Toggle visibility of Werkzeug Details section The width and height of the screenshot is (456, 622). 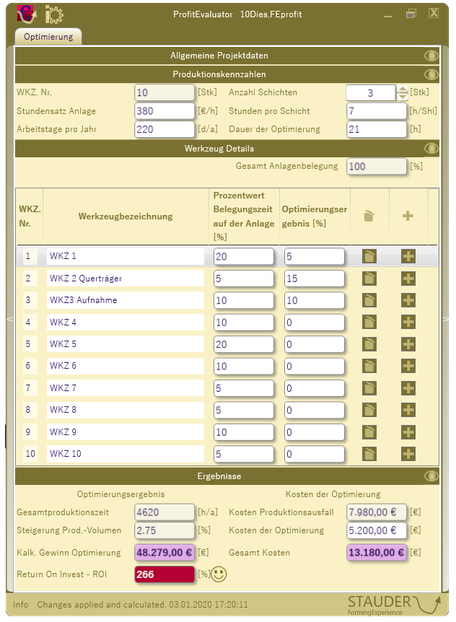[x=431, y=148]
